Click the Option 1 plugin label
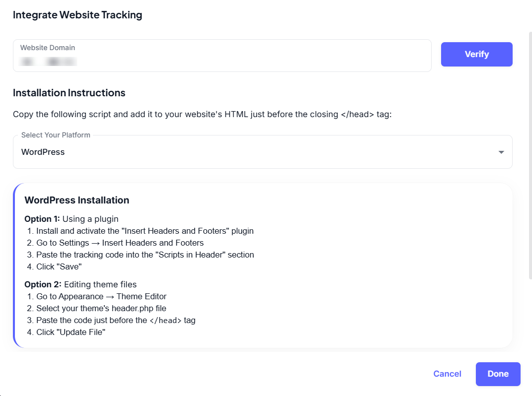The image size is (532, 396). pos(72,219)
